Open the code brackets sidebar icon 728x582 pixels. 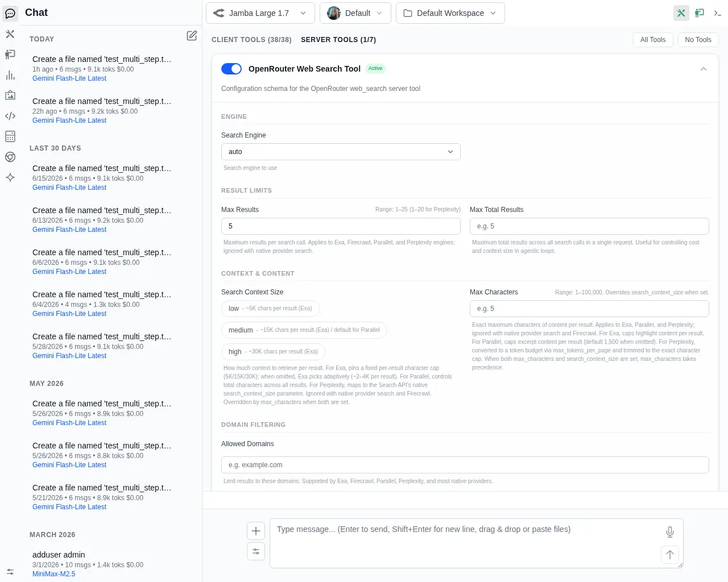[10, 116]
